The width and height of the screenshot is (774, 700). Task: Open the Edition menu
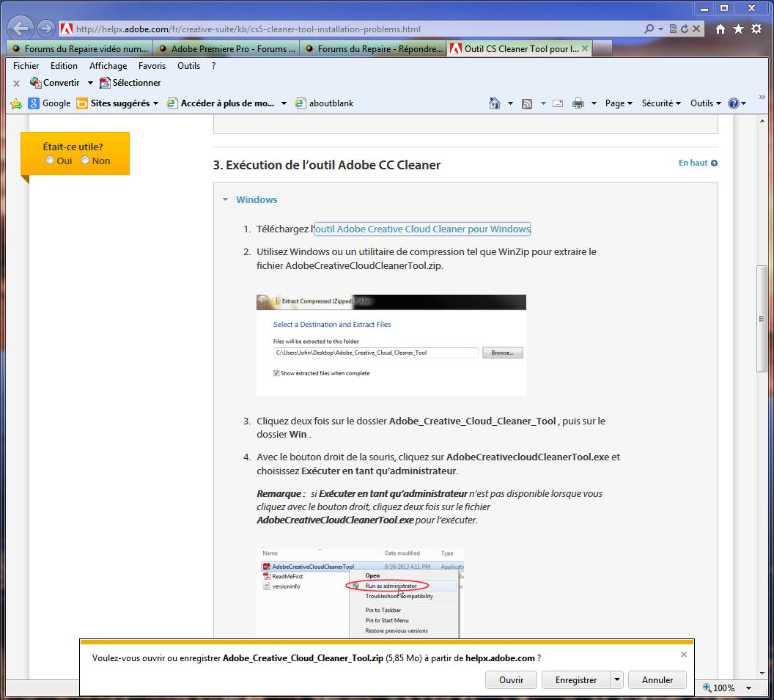coord(64,66)
